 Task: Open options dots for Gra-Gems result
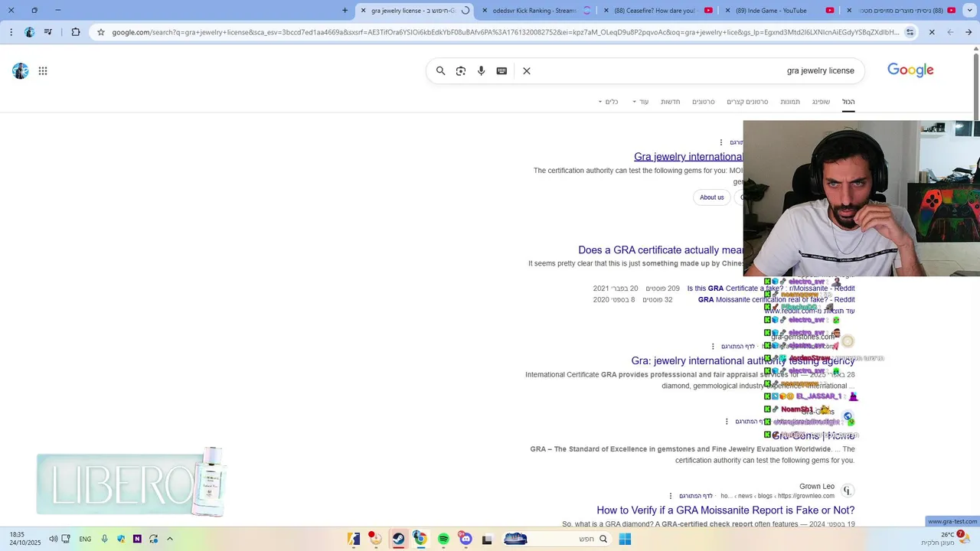tap(727, 422)
